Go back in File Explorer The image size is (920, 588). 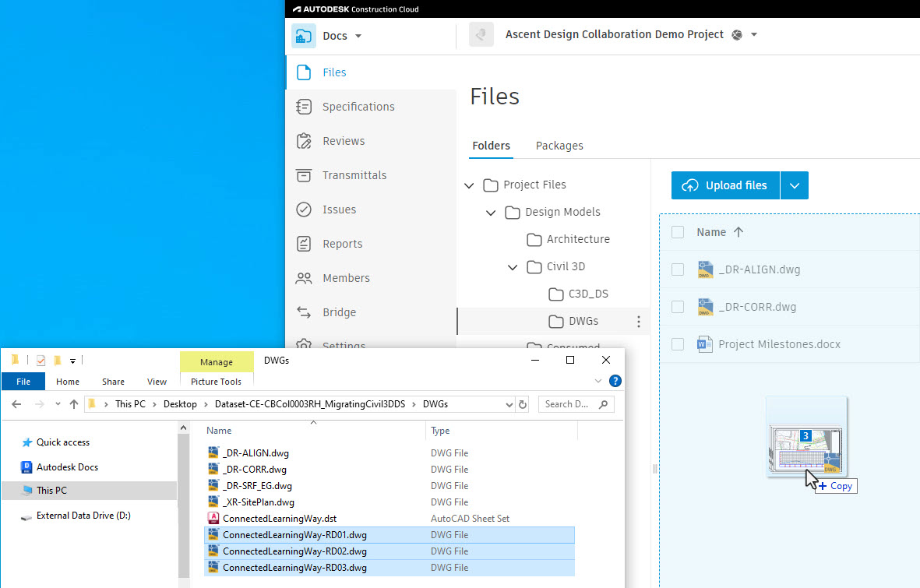pyautogui.click(x=16, y=404)
